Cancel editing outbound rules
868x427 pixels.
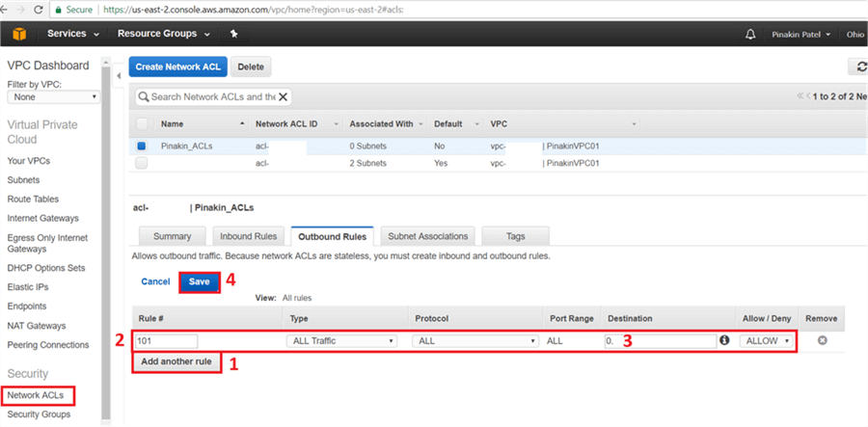(x=155, y=281)
